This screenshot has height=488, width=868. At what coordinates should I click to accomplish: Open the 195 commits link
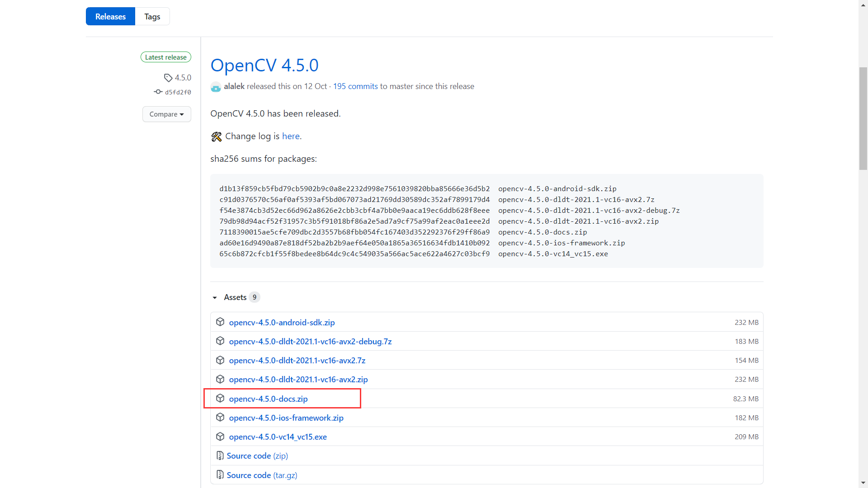tap(355, 86)
